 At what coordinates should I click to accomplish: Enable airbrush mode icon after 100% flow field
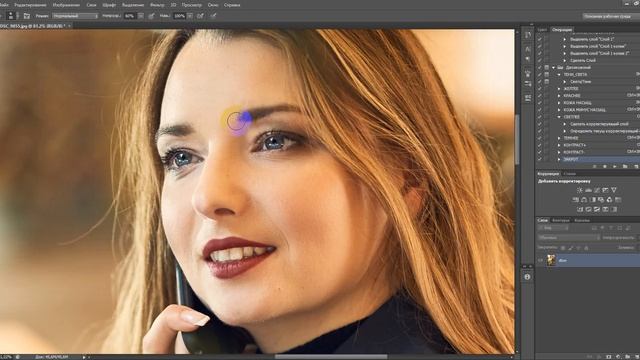pos(200,16)
